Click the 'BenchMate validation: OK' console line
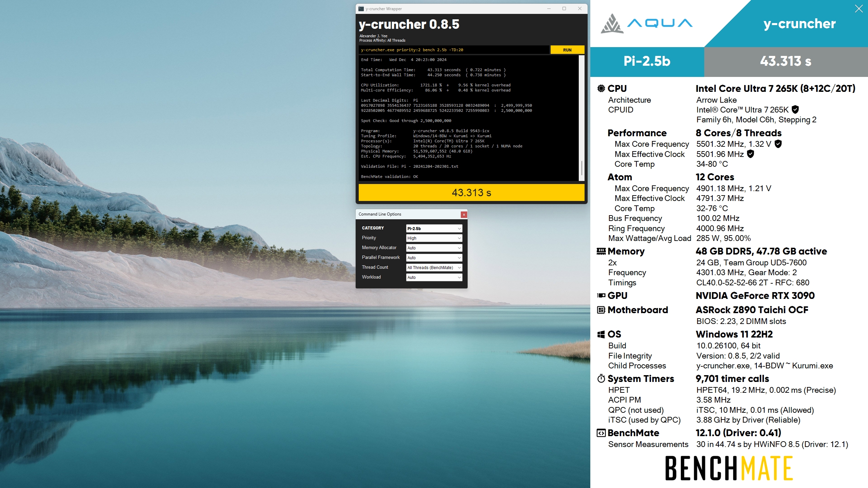Screen dimensions: 868x488 tap(389, 177)
